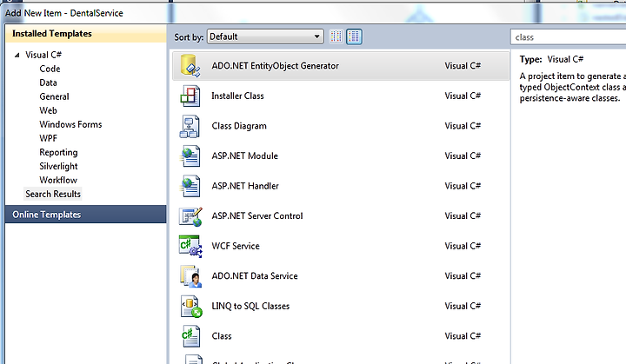Select the 'WCF Service' template name
The width and height of the screenshot is (626, 364).
236,246
